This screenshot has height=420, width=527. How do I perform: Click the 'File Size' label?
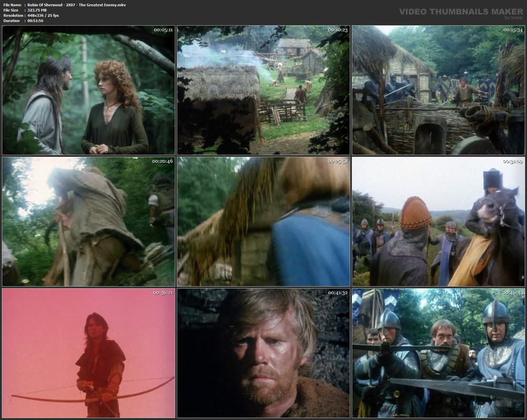click(11, 10)
